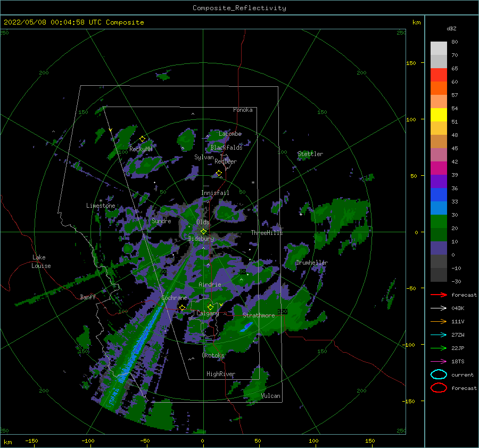Click the Limestone label

coord(101,206)
